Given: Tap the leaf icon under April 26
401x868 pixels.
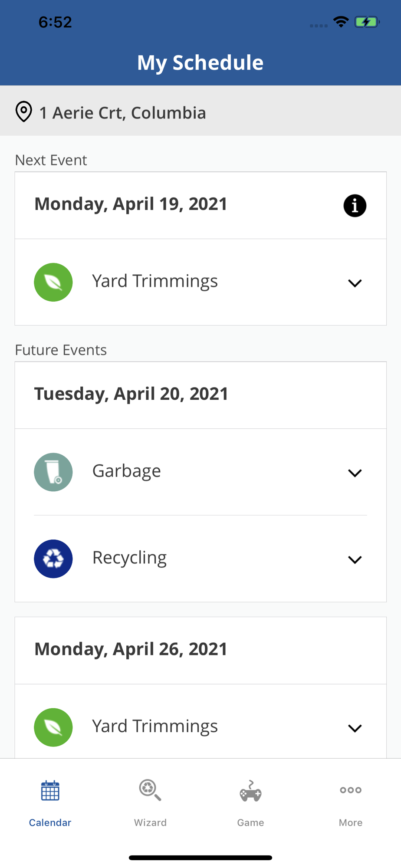Looking at the screenshot, I should (x=53, y=727).
